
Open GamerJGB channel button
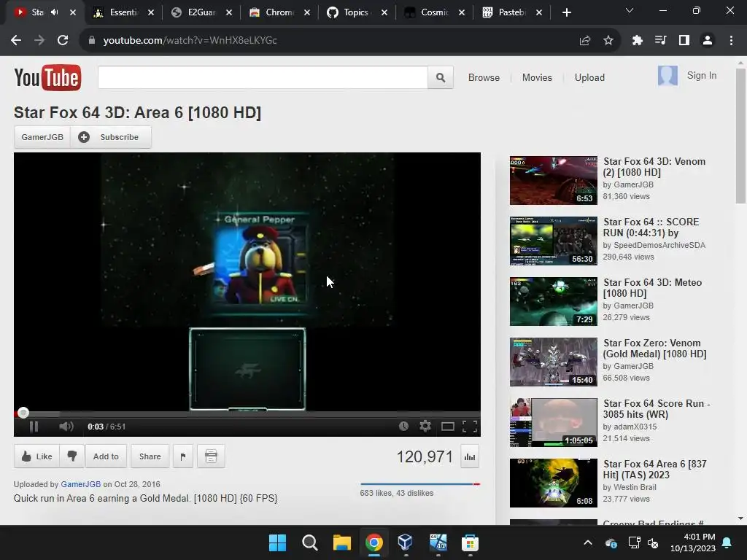click(42, 137)
